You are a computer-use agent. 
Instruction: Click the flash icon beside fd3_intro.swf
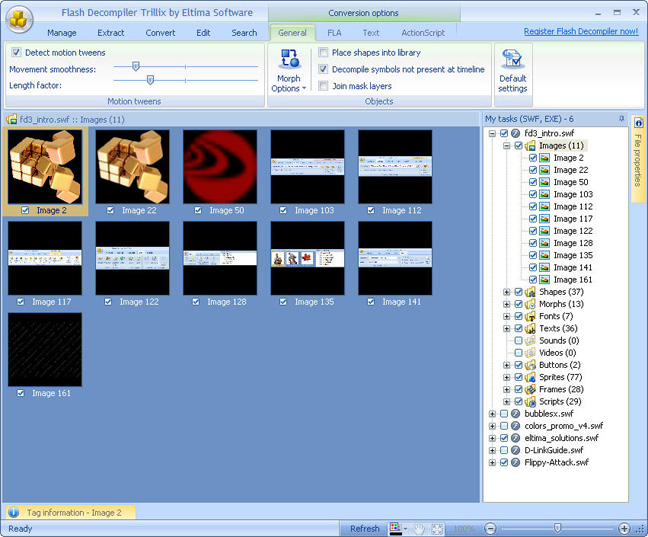point(515,133)
